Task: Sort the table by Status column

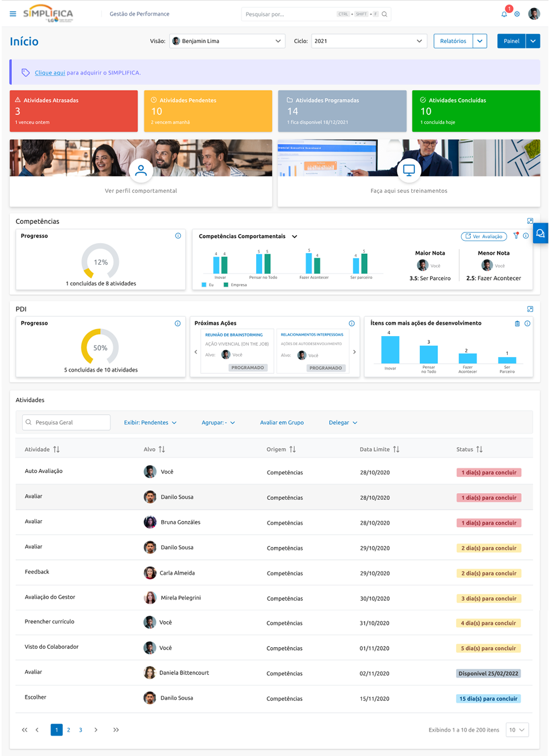Action: [x=479, y=449]
